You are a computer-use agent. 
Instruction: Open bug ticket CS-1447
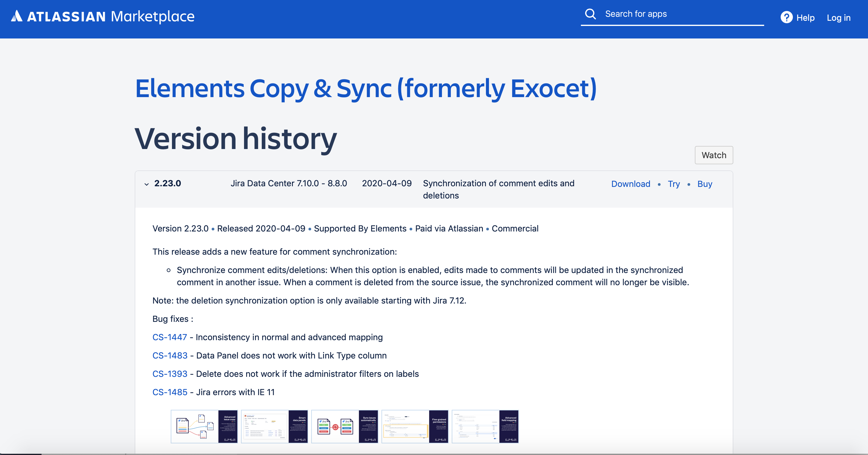tap(170, 337)
